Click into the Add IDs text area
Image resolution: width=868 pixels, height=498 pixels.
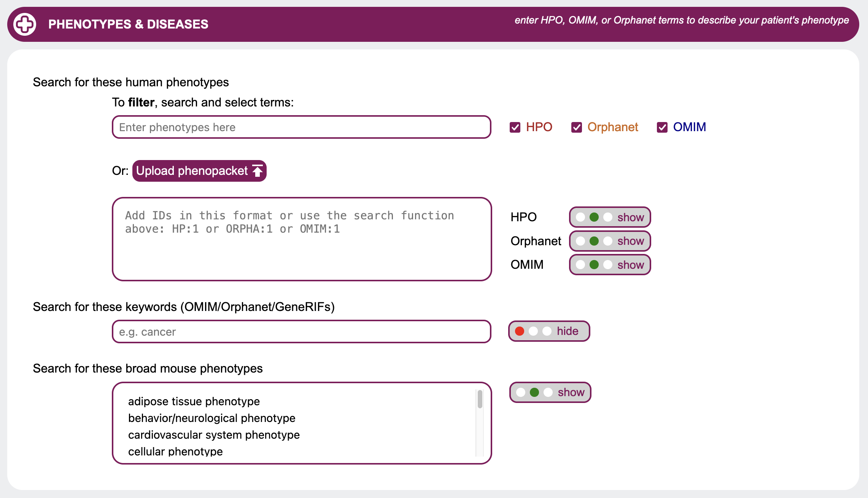point(302,239)
